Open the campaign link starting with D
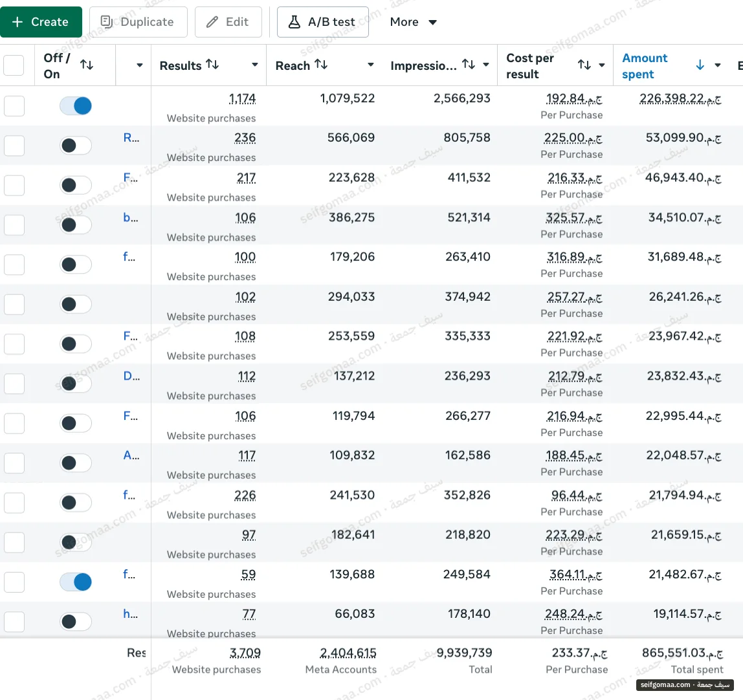 [132, 376]
